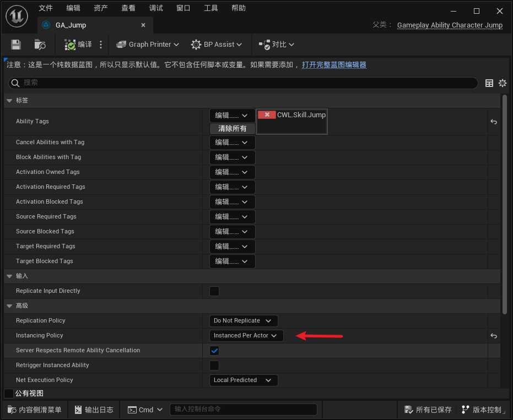This screenshot has height=420, width=513.
Task: Toggle Retrigger Instanced Ability checkbox
Action: 214,366
